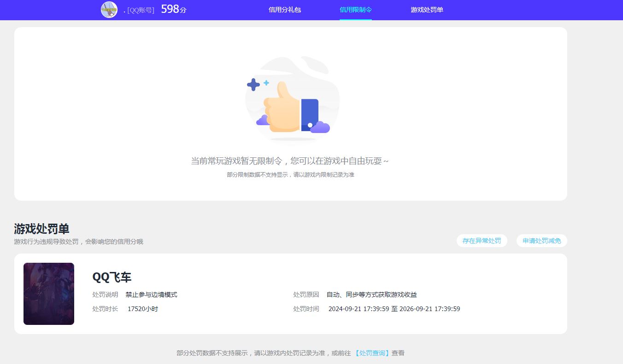
Task: Click the 存在异常处罚 button
Action: click(x=482, y=240)
